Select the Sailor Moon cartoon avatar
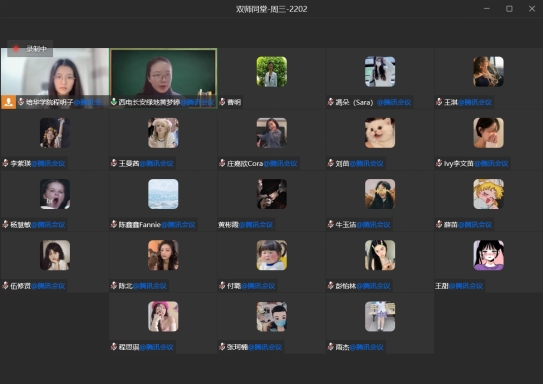Screen dimensions: 544x385 tap(488, 194)
